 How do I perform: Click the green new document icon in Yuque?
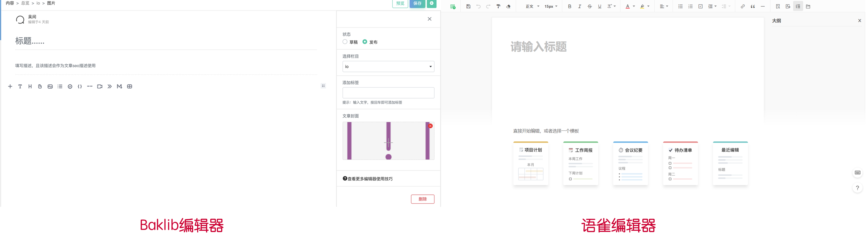pos(453,6)
